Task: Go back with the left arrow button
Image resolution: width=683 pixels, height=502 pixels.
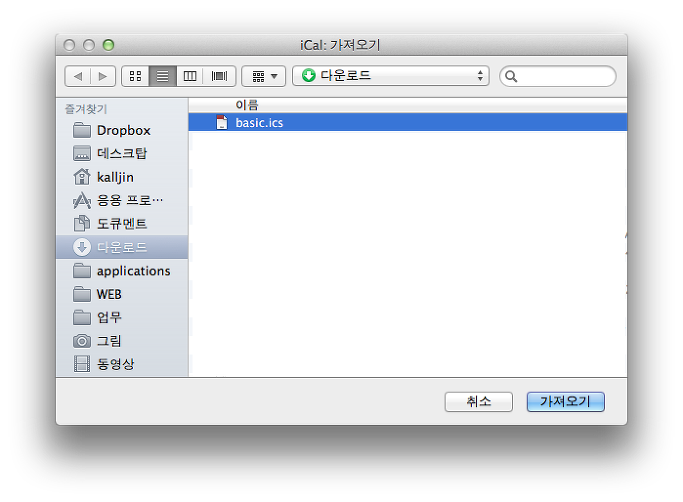Action: pyautogui.click(x=78, y=76)
